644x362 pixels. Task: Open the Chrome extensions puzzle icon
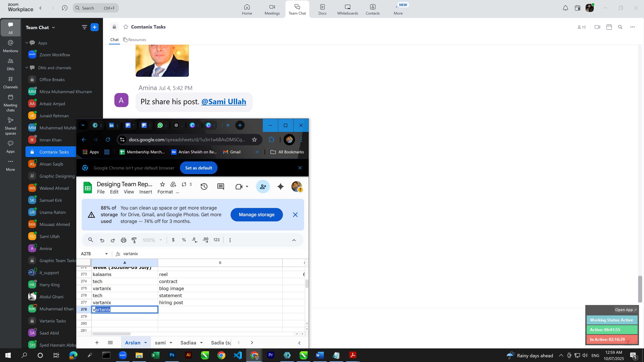(271, 140)
